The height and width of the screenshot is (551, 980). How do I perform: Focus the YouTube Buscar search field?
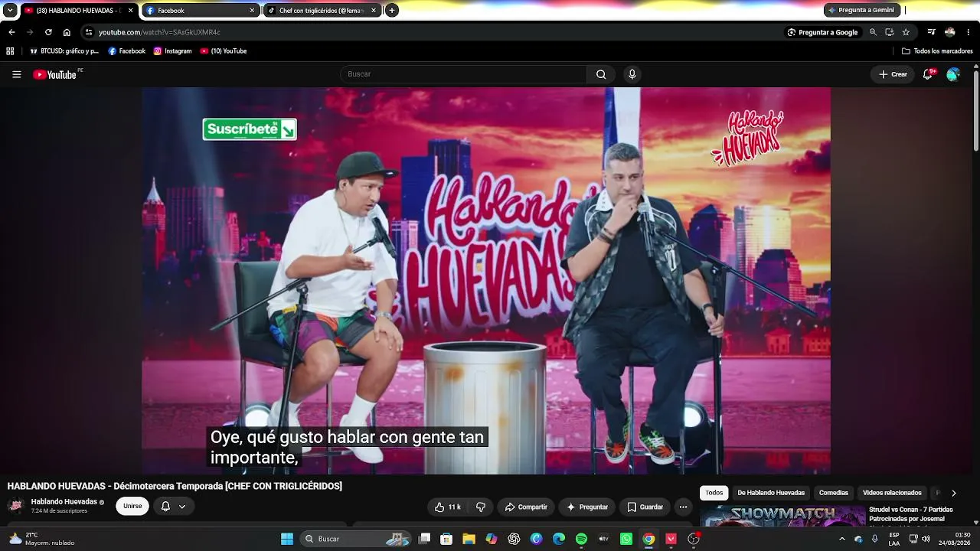463,74
